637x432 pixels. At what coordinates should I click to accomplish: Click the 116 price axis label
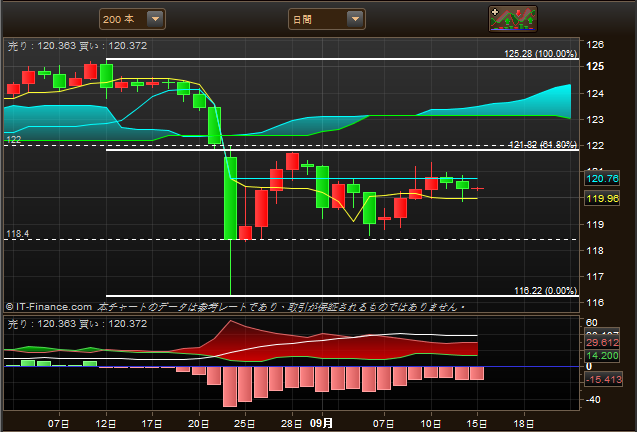click(x=596, y=302)
